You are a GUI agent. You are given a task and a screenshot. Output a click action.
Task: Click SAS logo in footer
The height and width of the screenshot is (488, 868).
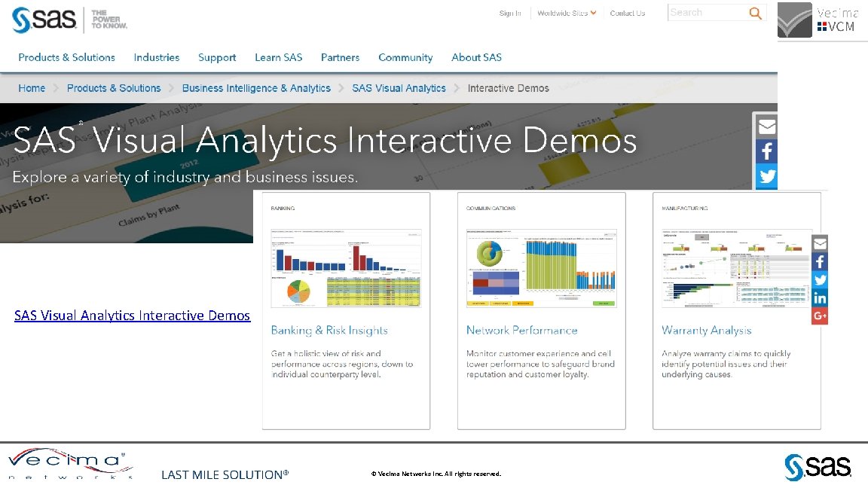(x=818, y=468)
